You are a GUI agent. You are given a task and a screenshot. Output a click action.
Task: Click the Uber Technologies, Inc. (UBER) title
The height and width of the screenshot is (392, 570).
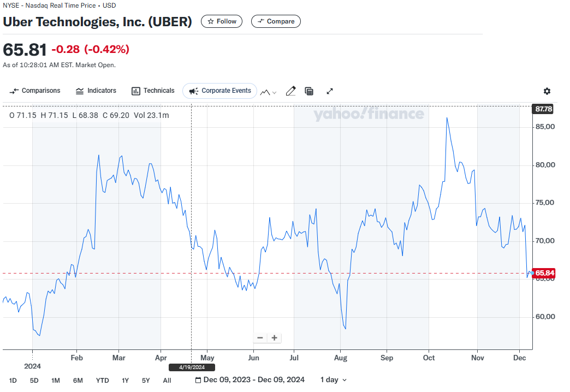coord(97,22)
